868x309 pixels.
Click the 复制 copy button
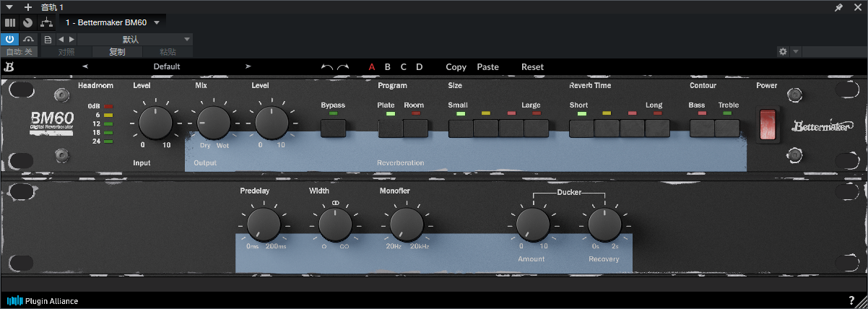117,52
